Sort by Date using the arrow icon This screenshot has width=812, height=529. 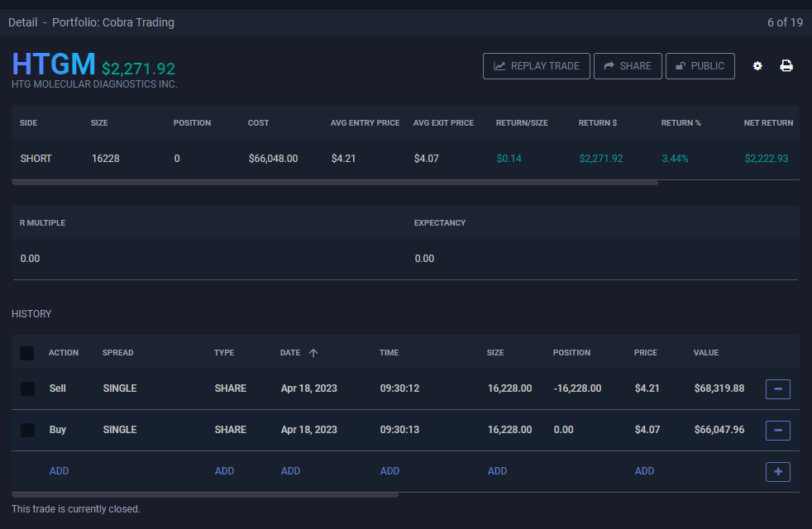(313, 353)
